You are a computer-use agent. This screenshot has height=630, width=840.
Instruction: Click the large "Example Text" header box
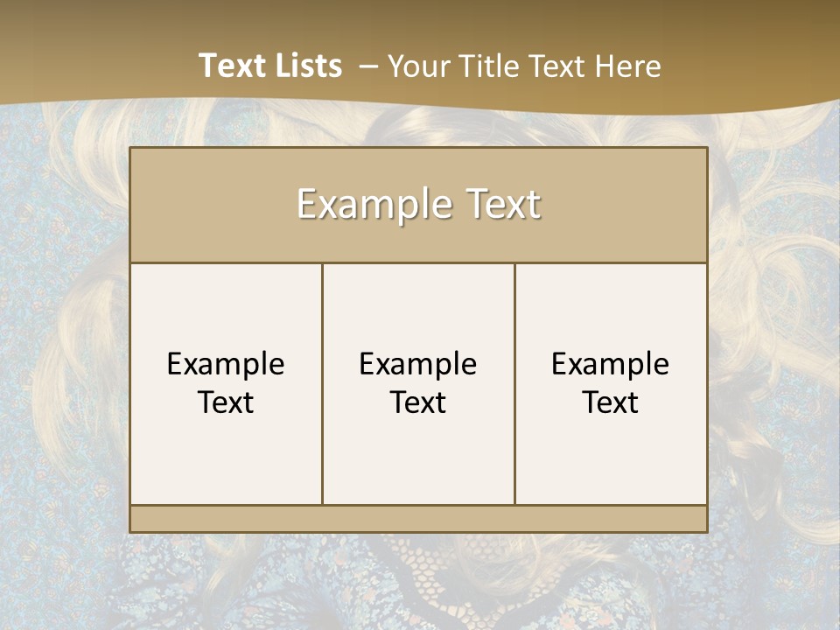click(418, 205)
